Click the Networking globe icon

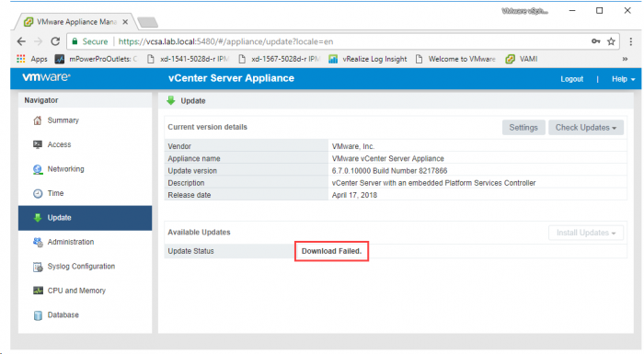click(38, 169)
